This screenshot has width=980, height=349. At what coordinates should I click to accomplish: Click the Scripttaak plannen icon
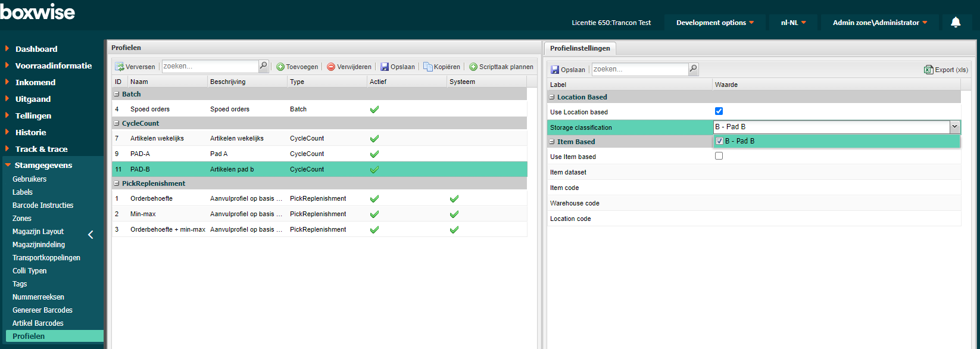point(473,67)
